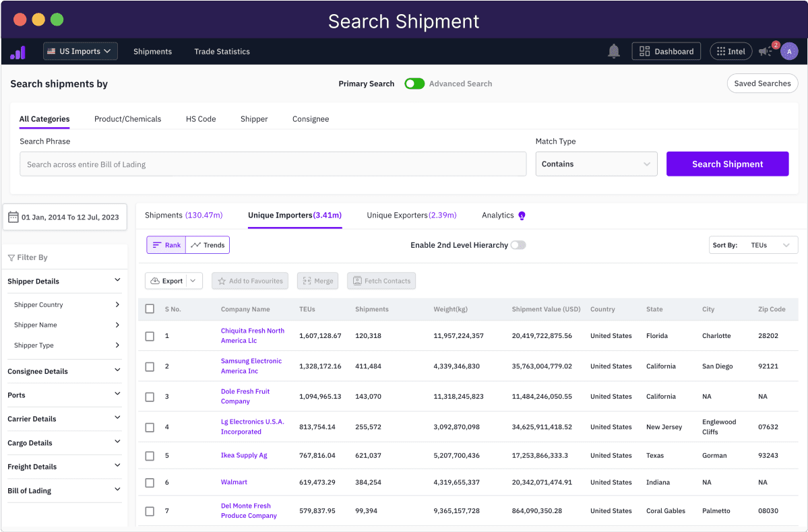Open the US Imports country dropdown
This screenshot has height=532, width=808.
80,51
